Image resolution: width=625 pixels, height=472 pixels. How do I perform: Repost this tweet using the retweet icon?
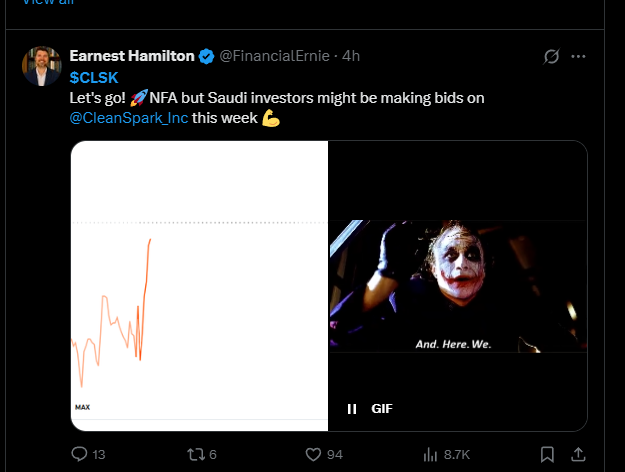pyautogui.click(x=196, y=454)
